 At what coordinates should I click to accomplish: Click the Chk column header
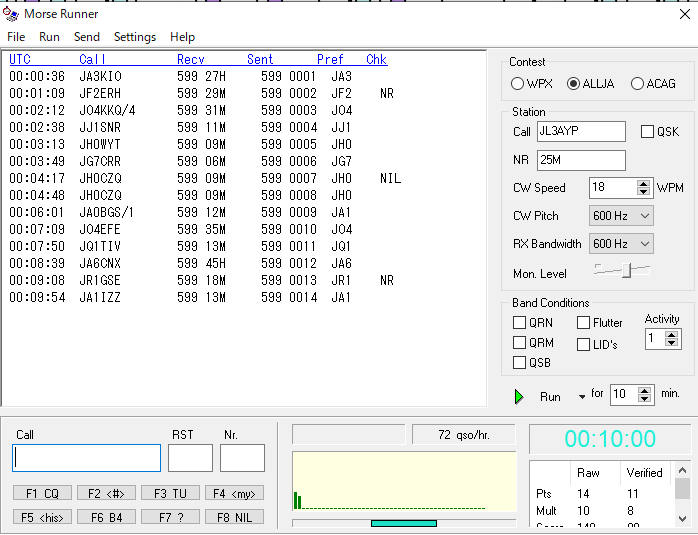pos(377,60)
